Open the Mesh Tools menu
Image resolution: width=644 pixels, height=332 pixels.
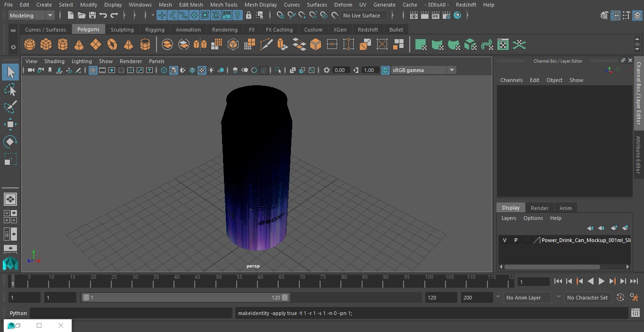pos(224,5)
